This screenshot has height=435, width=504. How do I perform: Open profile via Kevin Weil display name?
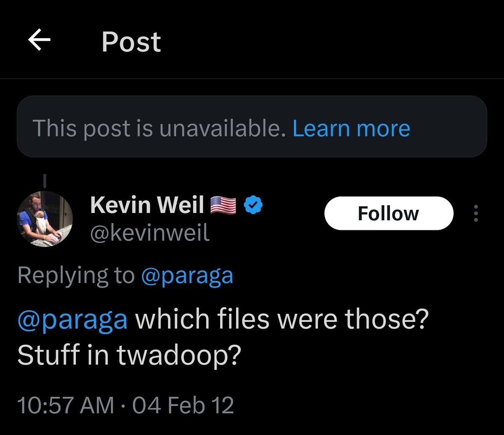click(x=147, y=206)
